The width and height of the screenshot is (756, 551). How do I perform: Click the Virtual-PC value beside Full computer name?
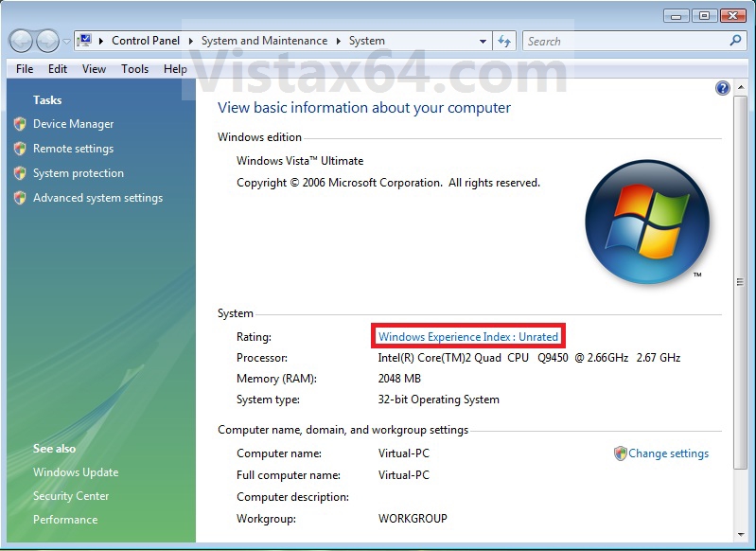tap(404, 475)
